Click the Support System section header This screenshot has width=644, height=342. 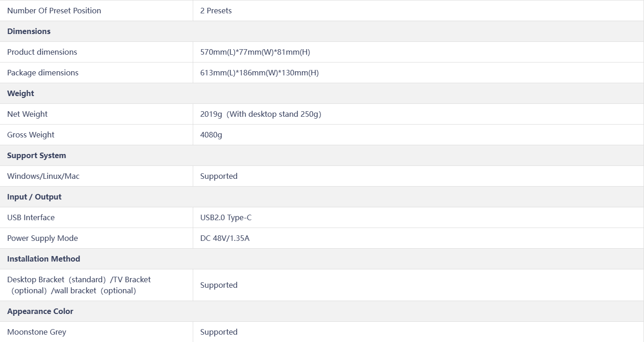pyautogui.click(x=37, y=155)
